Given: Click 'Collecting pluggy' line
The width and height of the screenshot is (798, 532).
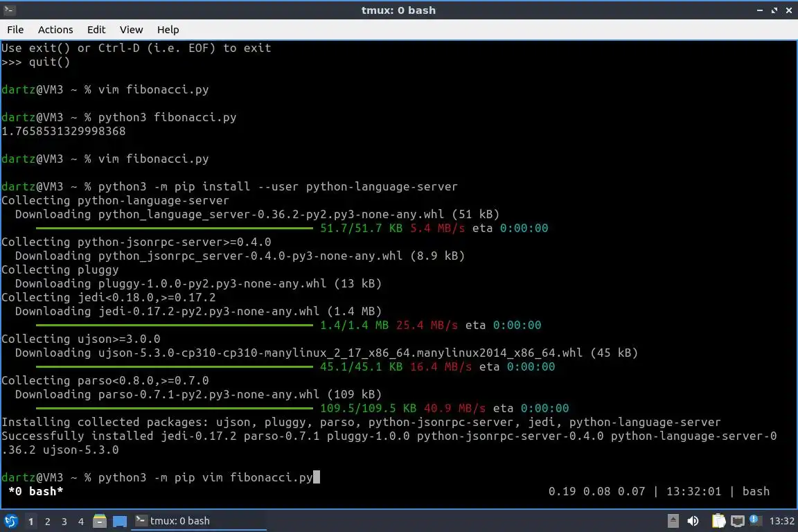Looking at the screenshot, I should coord(60,270).
